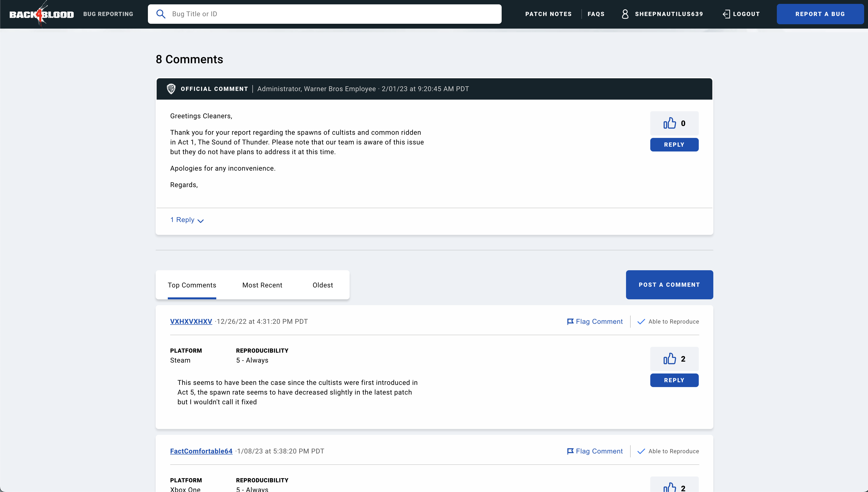This screenshot has height=492, width=868.
Task: Click the 12/26/22 timestamp on VXHXVXHXV's comment
Action: click(262, 321)
